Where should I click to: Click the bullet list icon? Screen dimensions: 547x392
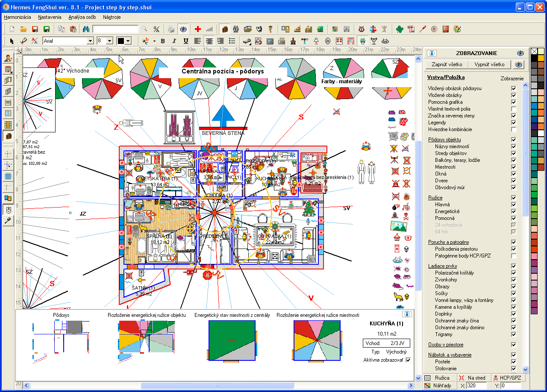(x=232, y=41)
